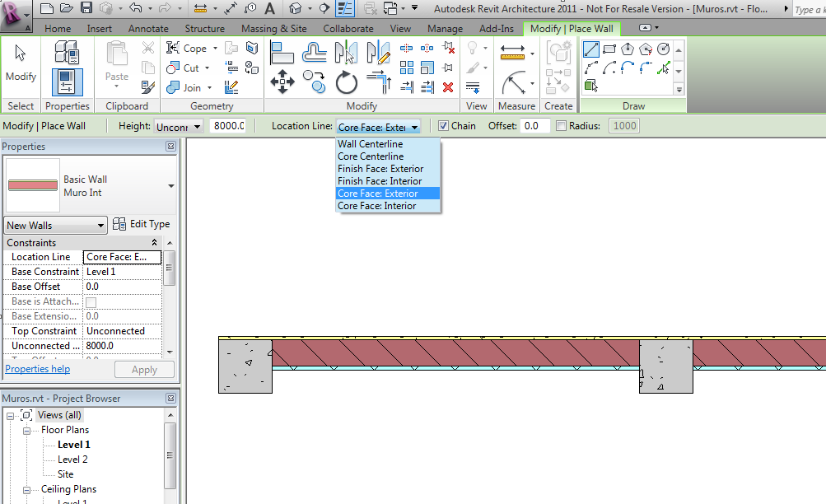Click the Apply button
826x504 pixels.
[144, 370]
